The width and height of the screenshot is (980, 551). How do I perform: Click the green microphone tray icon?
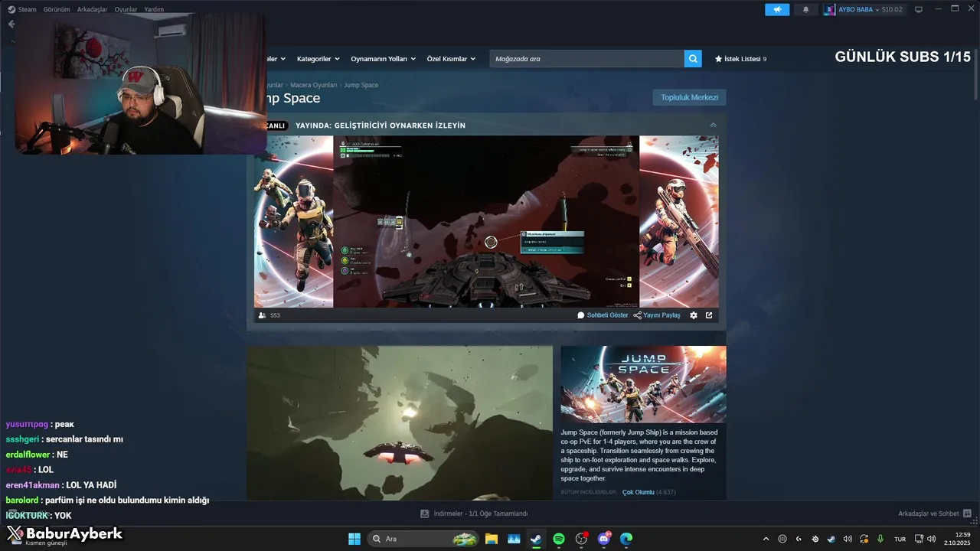880,539
